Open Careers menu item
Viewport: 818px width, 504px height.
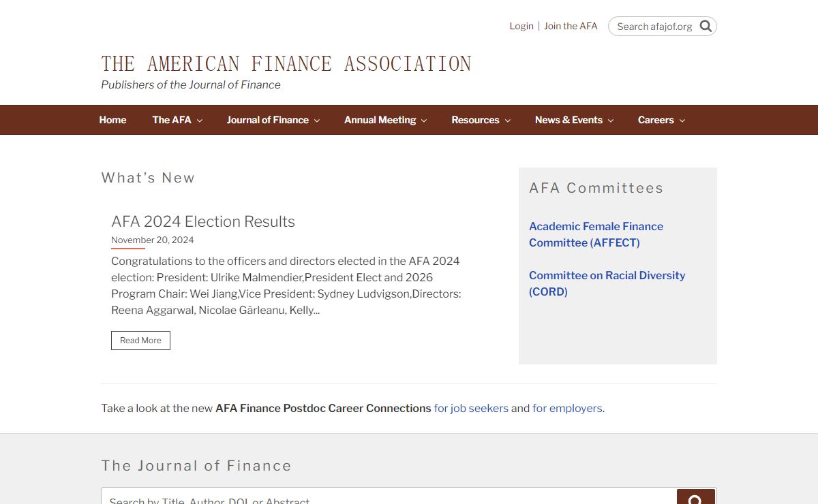pyautogui.click(x=656, y=120)
